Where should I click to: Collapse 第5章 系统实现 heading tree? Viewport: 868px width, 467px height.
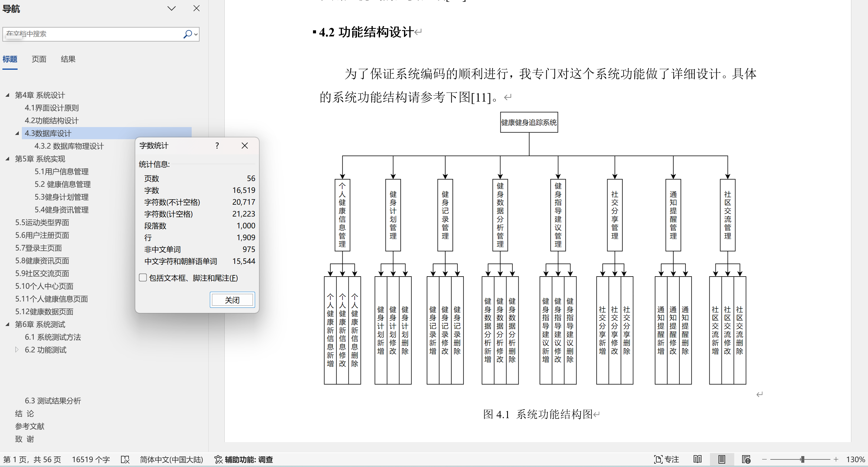click(7, 159)
